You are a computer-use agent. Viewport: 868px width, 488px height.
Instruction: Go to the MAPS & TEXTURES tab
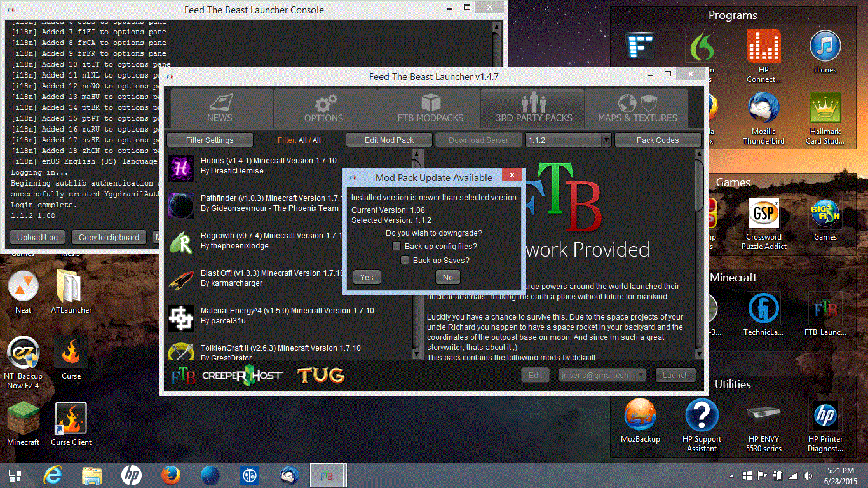tap(637, 108)
